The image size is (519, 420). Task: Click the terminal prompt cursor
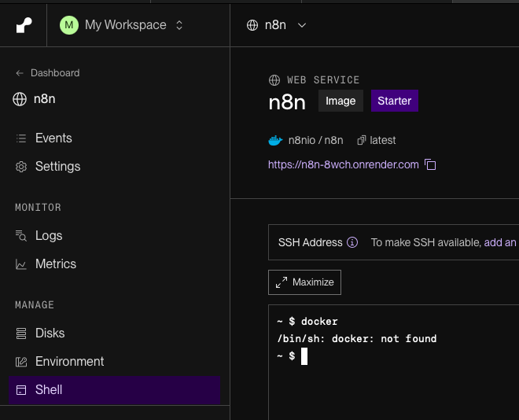coord(304,356)
